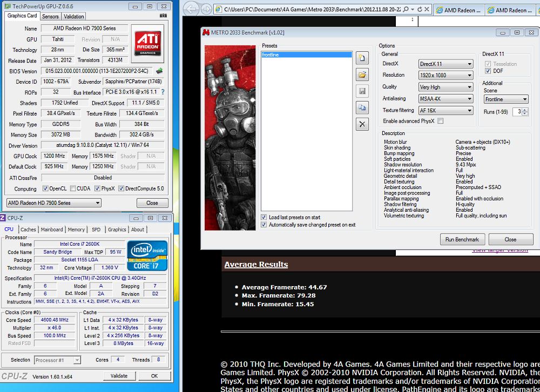Viewport: 540px width, 392px height.
Task: Click the browser address bar path
Action: click(312, 9)
